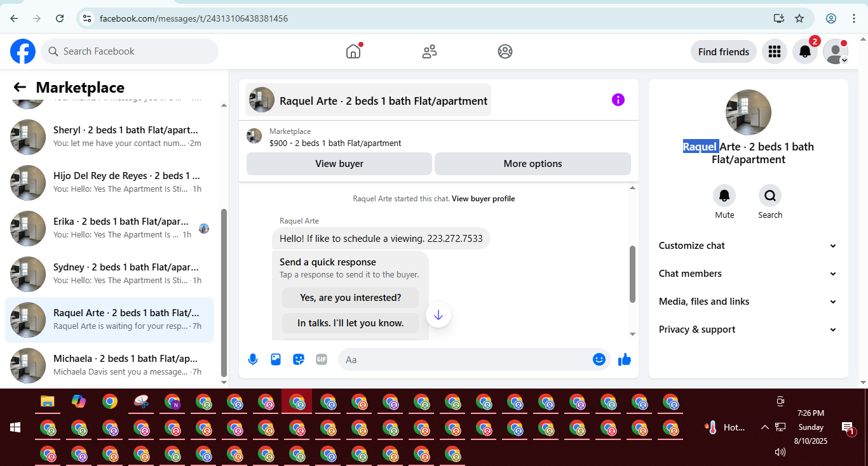Click the browser back arrow
Image resolution: width=868 pixels, height=466 pixels.
[x=14, y=18]
